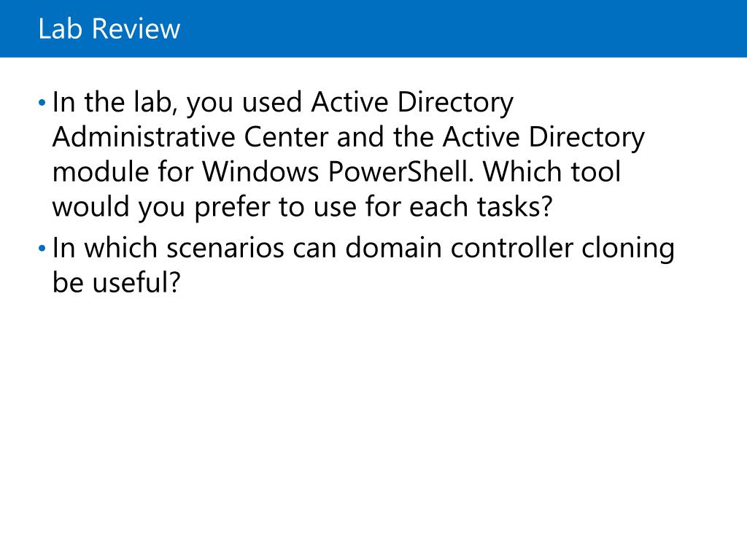Click the words 'Windows PowerShell'

pos(336,171)
